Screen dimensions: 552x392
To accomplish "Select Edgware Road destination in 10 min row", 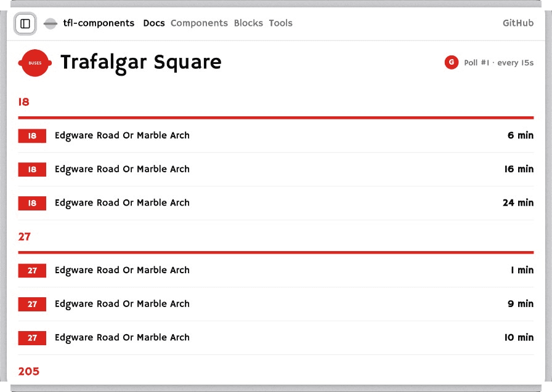I will tap(122, 338).
